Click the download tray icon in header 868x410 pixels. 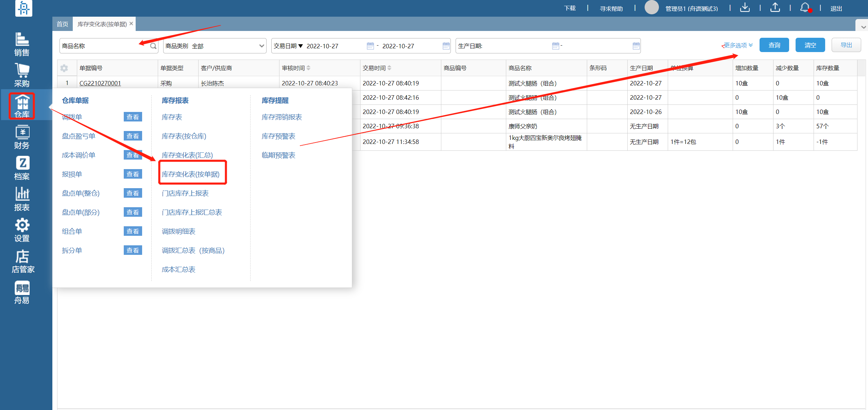745,7
